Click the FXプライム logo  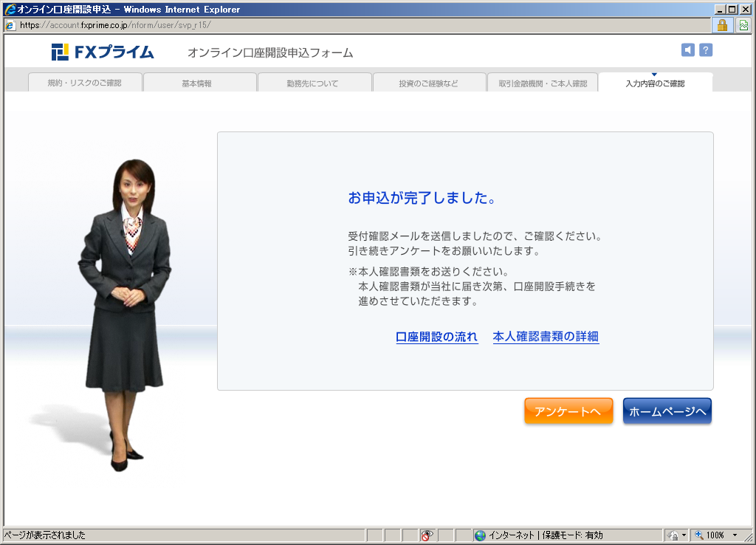click(x=103, y=52)
